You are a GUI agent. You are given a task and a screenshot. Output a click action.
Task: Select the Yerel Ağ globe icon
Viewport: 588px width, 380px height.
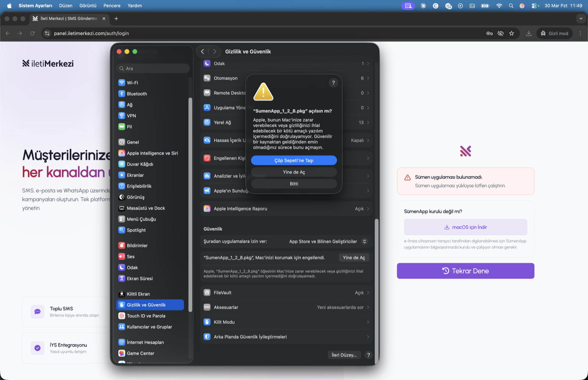pyautogui.click(x=207, y=122)
